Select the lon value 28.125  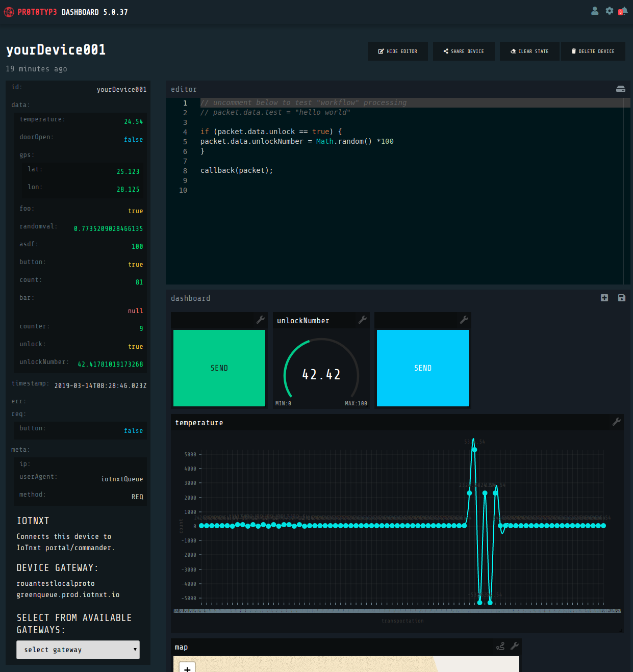tap(128, 189)
